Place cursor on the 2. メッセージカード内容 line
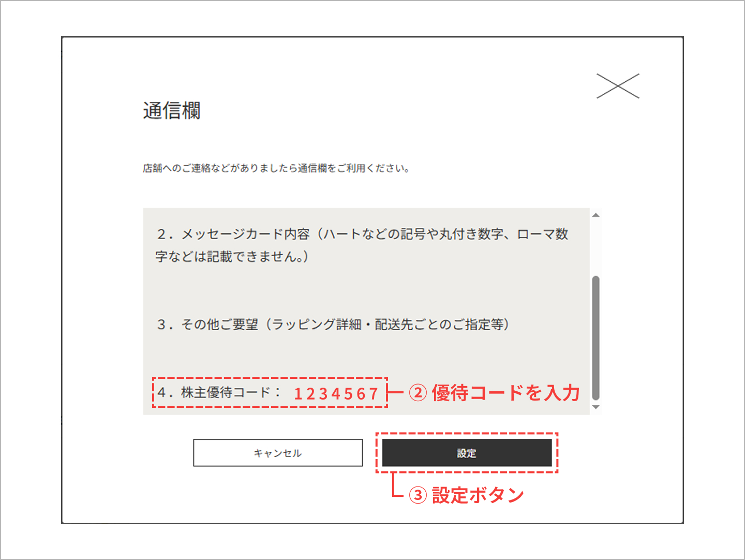This screenshot has height=560, width=745. [x=362, y=234]
